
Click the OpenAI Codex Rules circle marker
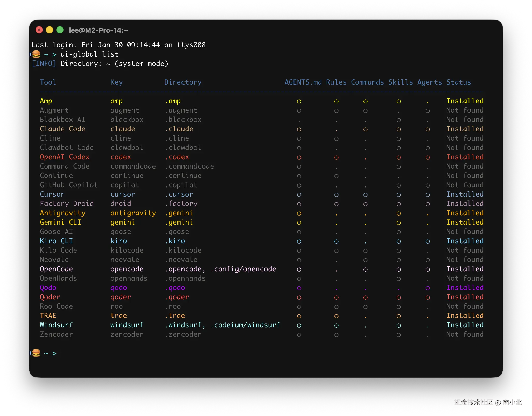336,157
